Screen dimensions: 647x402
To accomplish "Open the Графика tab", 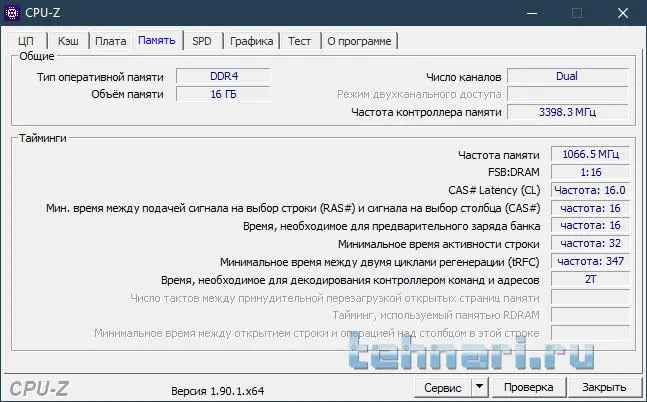I will point(251,41).
